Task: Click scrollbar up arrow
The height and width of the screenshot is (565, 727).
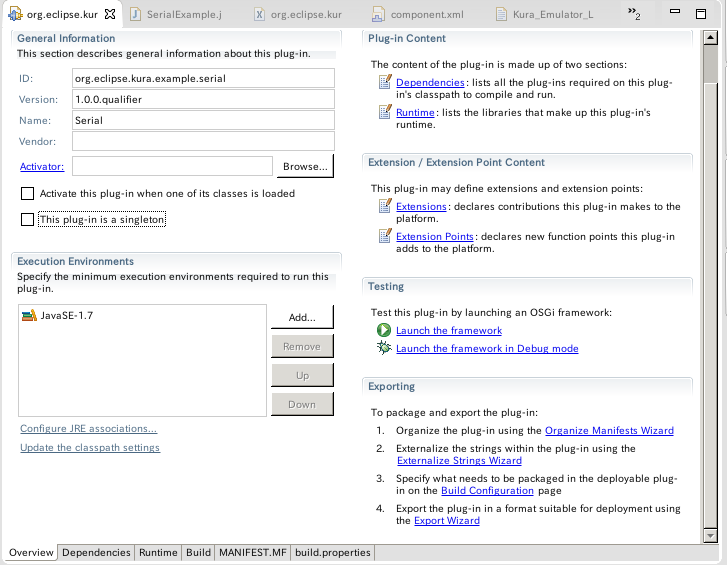Action: (710, 38)
